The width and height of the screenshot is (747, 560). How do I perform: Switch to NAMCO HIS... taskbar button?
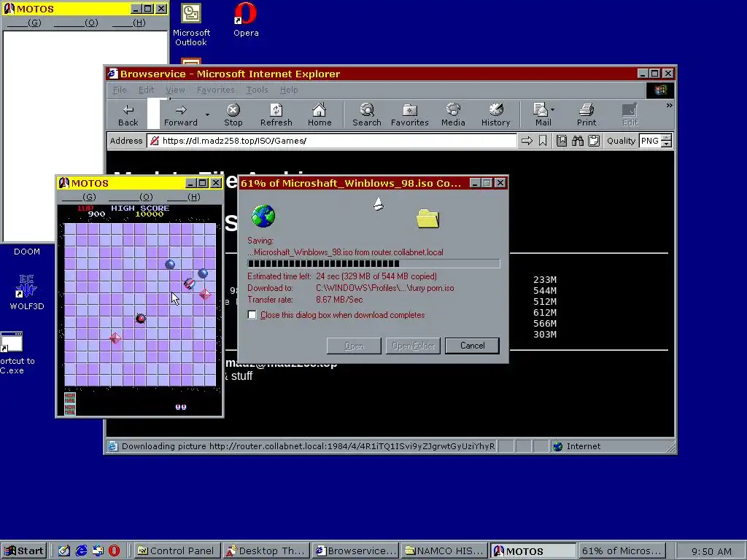(444, 551)
